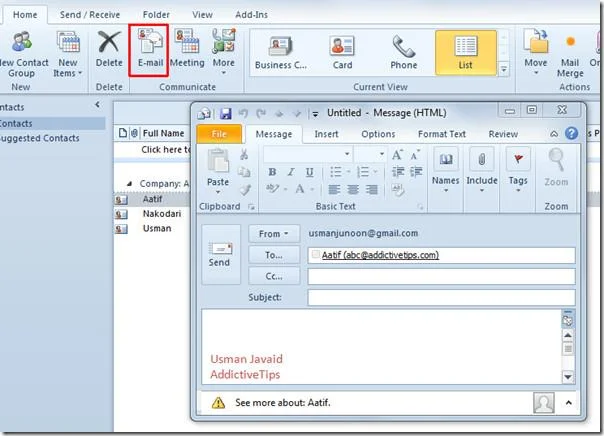Image resolution: width=604 pixels, height=436 pixels.
Task: Open Format Text tab
Action: (x=441, y=134)
